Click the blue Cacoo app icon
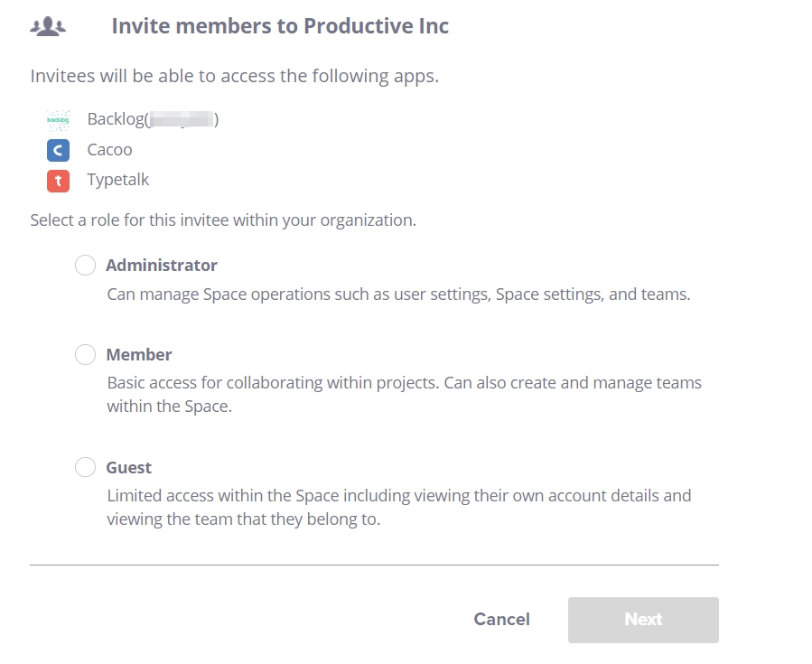Screen dimensions: 812x664 click(58, 150)
